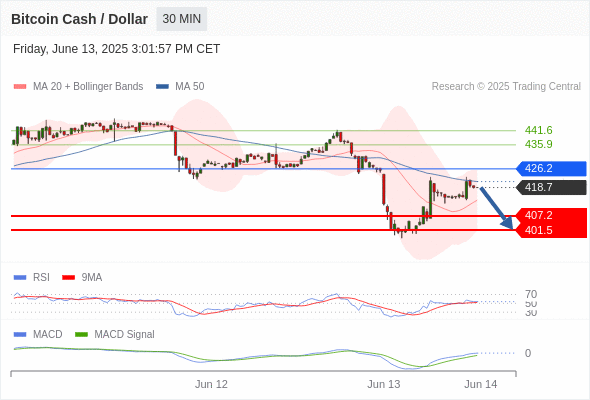
Task: Click the MACD blue legend swatch
Action: coord(20,335)
